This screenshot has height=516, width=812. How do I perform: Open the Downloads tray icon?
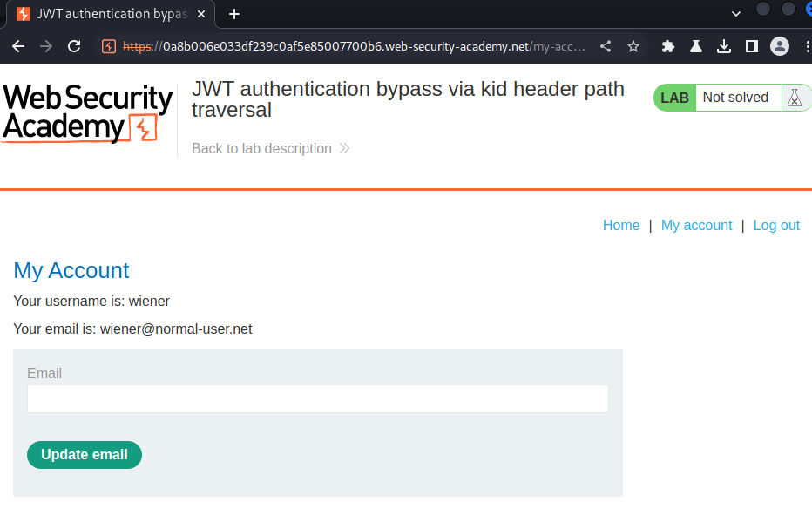coord(724,46)
